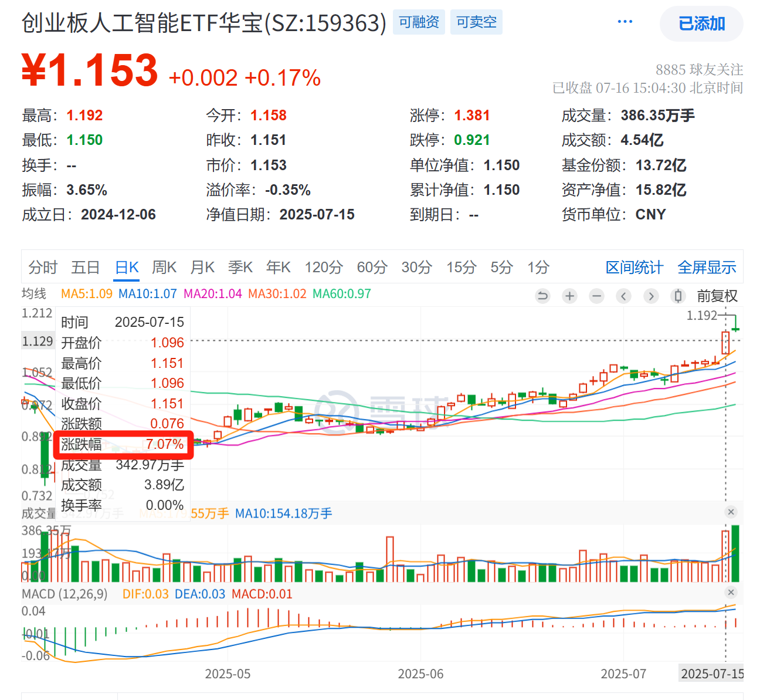Image resolution: width=760 pixels, height=700 pixels.
Task: Click the DIF:0.03 value
Action: tap(145, 594)
